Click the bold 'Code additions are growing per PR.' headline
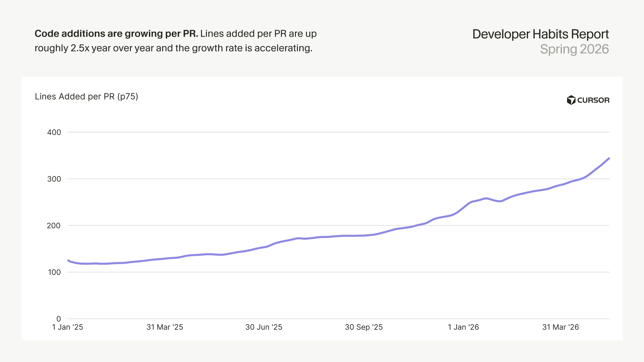The width and height of the screenshot is (644, 362). click(x=116, y=34)
